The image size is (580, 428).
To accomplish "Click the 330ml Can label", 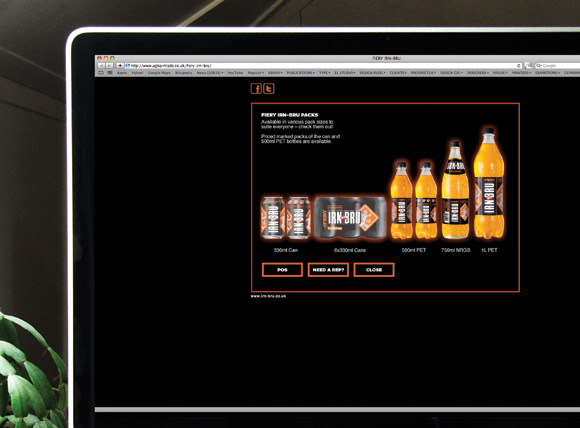I will pos(286,250).
